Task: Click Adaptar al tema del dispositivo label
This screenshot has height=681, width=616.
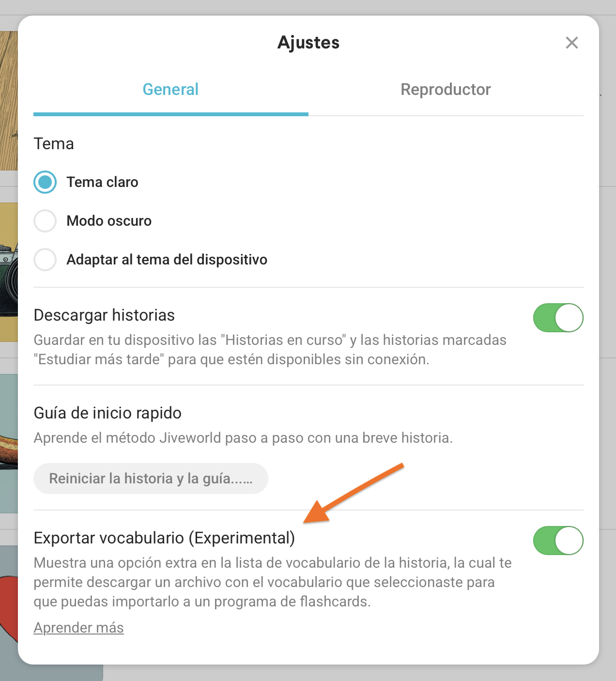Action: 167,260
